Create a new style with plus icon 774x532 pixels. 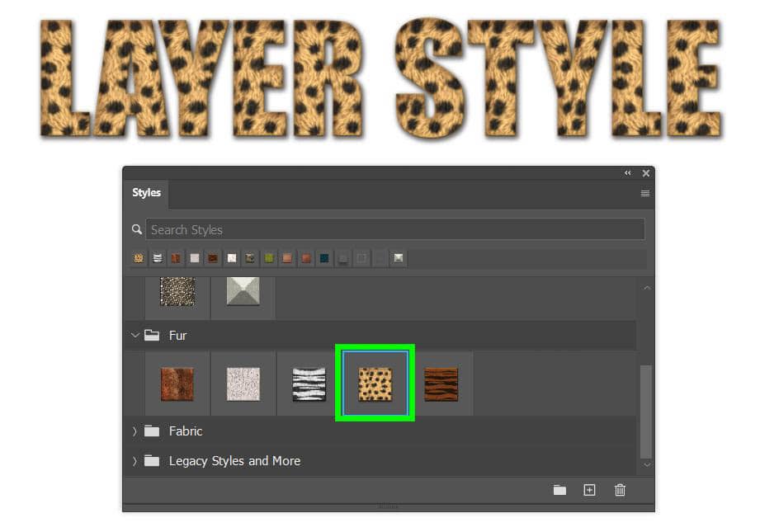click(x=589, y=490)
